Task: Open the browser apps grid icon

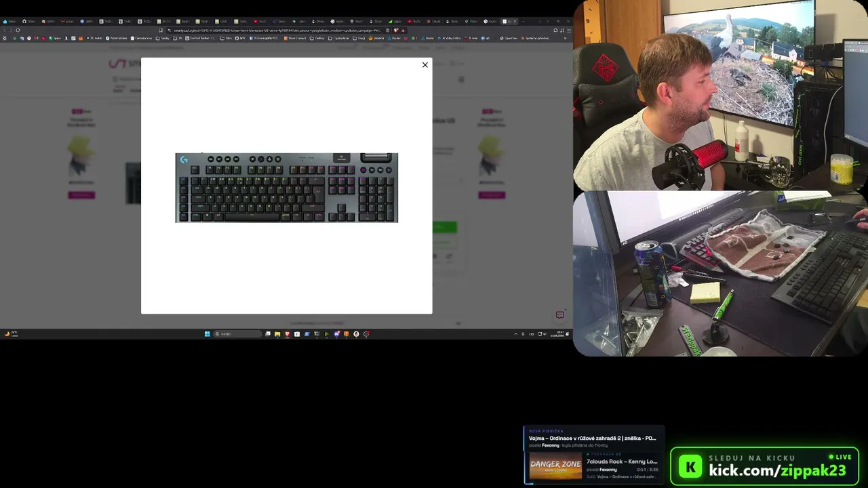Action: pyautogui.click(x=5, y=38)
